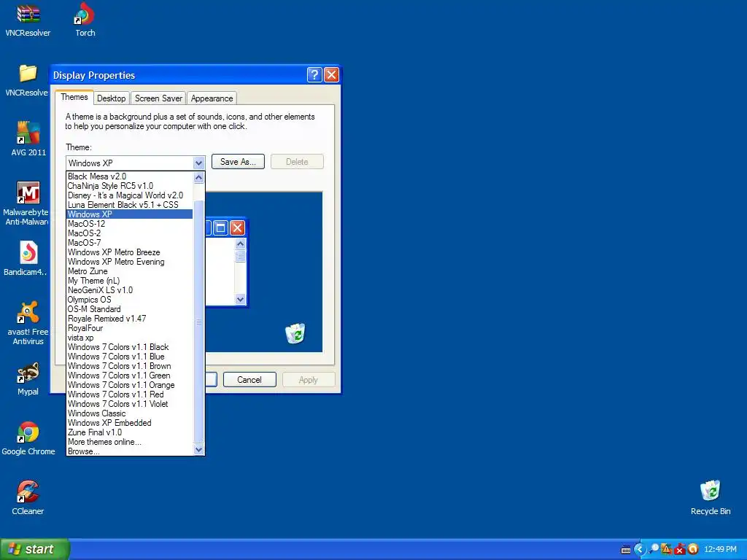The image size is (747, 560).
Task: Select the highlighted Windows XP entry
Action: [x=130, y=214]
